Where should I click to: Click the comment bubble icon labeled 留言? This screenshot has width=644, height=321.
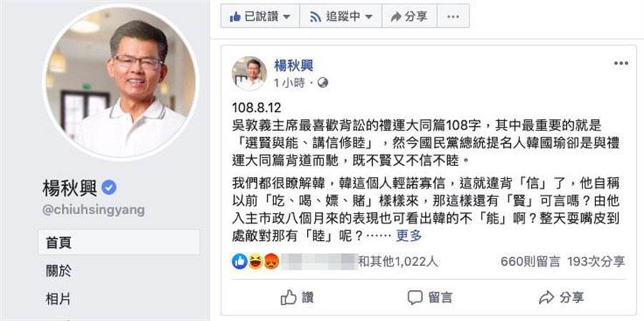(x=415, y=297)
